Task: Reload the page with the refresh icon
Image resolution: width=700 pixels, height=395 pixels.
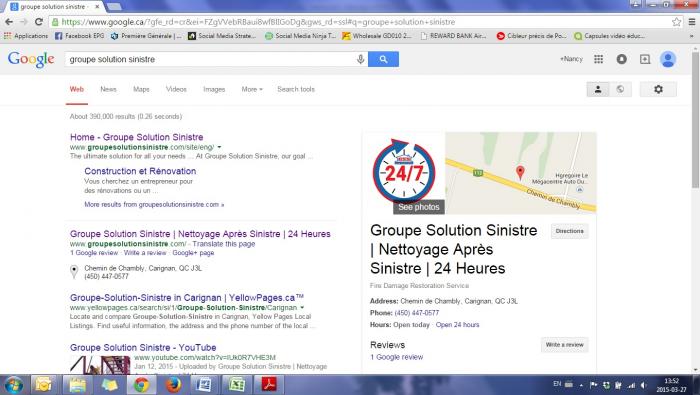Action: (x=39, y=22)
